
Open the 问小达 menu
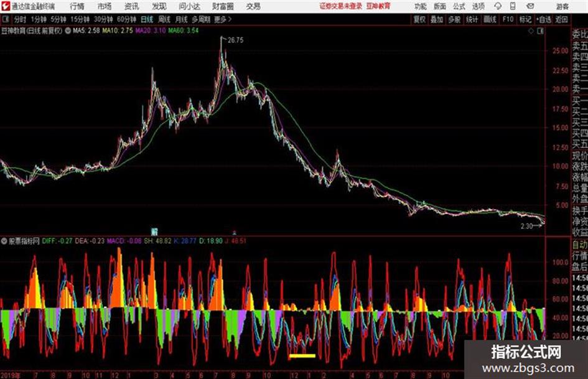[x=189, y=6]
